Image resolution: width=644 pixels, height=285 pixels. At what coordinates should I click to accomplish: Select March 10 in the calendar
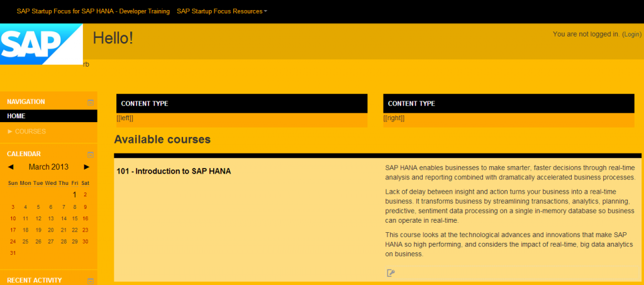(x=13, y=218)
